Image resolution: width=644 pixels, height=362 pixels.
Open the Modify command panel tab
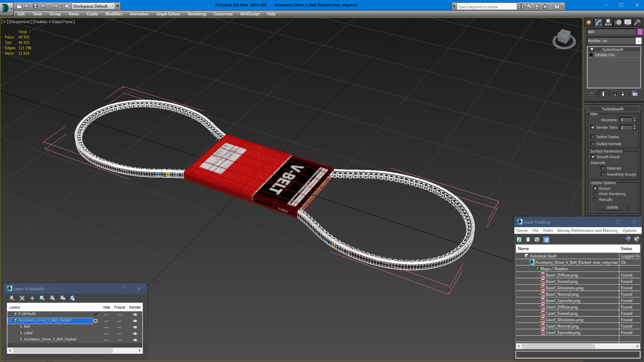(598, 23)
